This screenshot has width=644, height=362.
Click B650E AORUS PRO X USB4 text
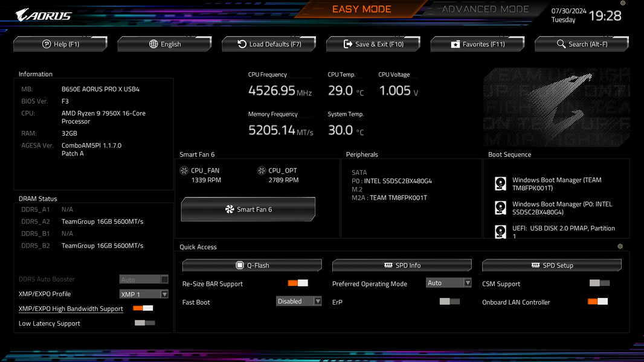point(100,89)
